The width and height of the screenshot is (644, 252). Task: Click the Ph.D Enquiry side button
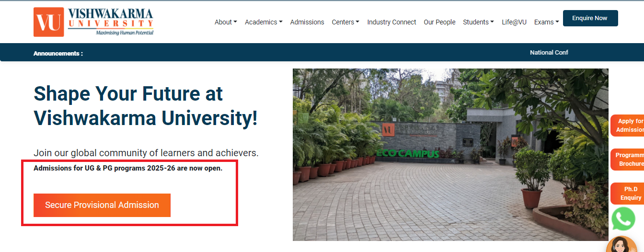pyautogui.click(x=628, y=194)
